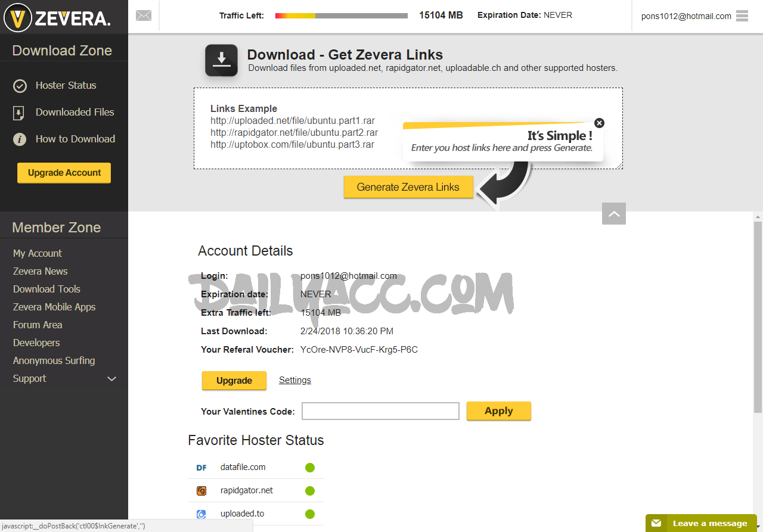Click the Traffic Left progress bar

(342, 16)
